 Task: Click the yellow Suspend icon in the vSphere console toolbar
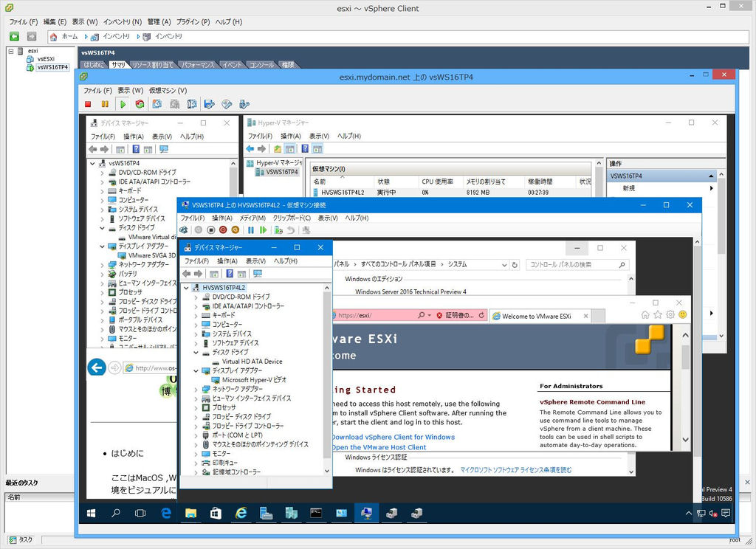[x=105, y=104]
